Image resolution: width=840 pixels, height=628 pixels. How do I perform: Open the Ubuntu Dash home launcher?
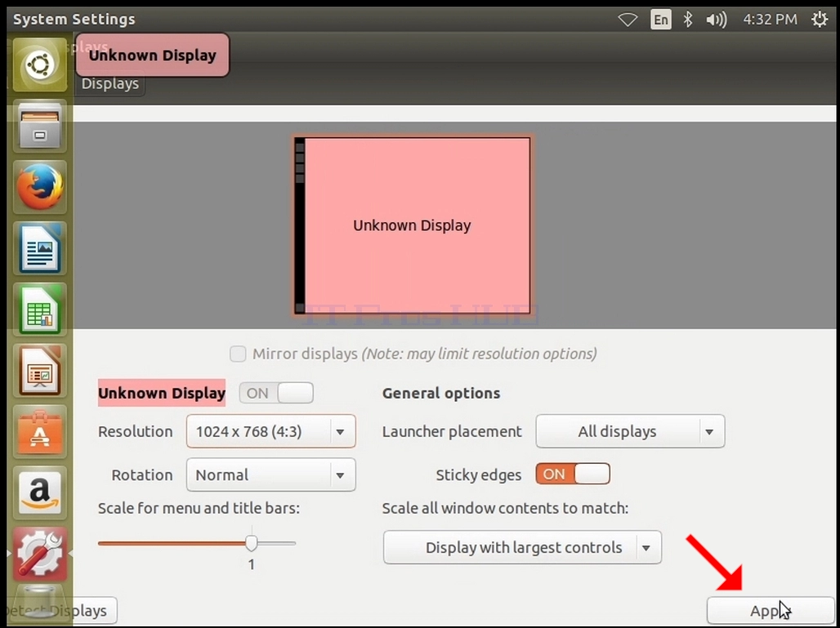tap(40, 65)
